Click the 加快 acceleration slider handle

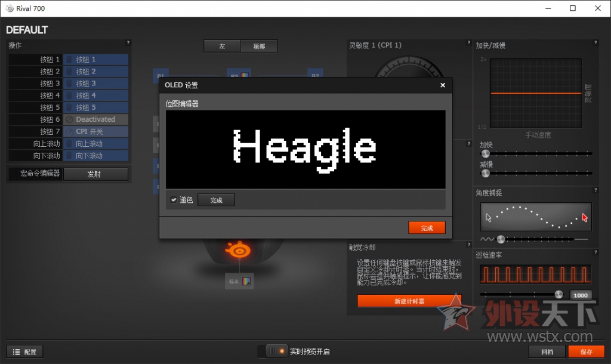coord(486,153)
